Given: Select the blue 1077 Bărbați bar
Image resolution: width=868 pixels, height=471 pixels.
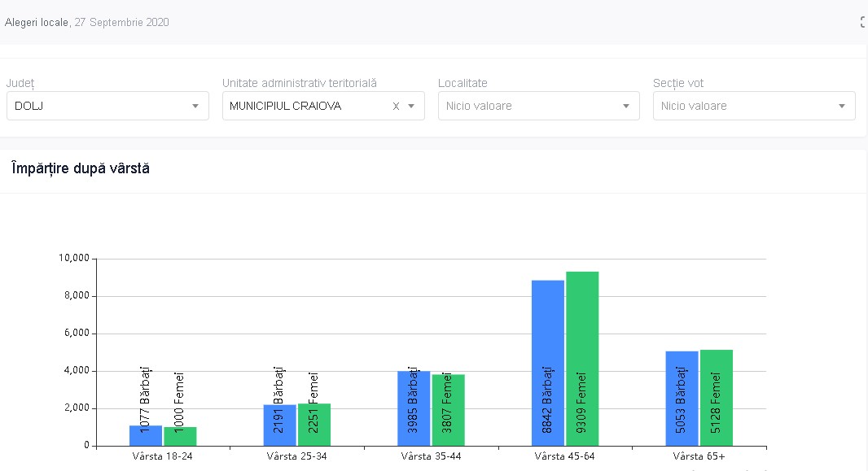Looking at the screenshot, I should [x=146, y=436].
